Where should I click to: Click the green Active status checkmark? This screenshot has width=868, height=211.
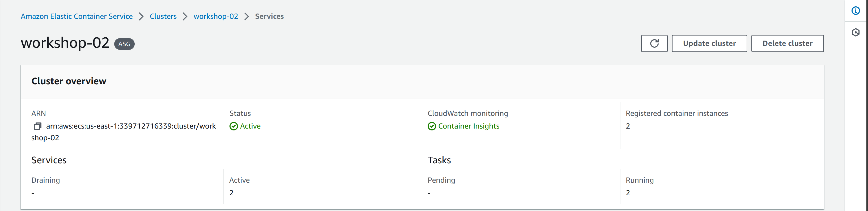click(x=233, y=126)
